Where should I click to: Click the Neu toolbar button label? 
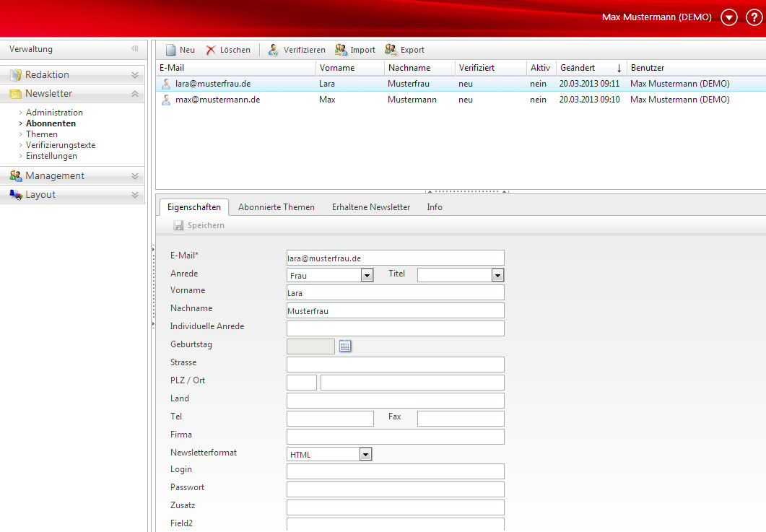pos(187,50)
